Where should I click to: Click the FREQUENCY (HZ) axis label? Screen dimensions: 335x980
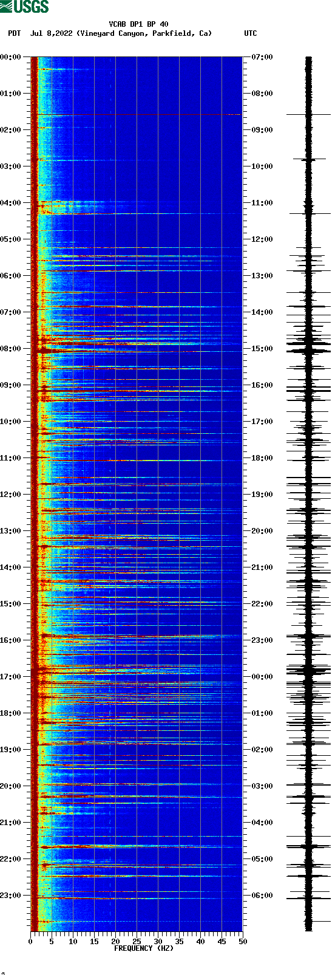(x=144, y=948)
